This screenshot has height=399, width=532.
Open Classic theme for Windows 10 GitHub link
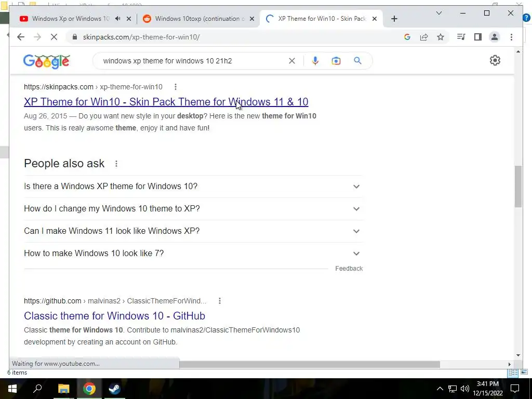[x=114, y=316]
